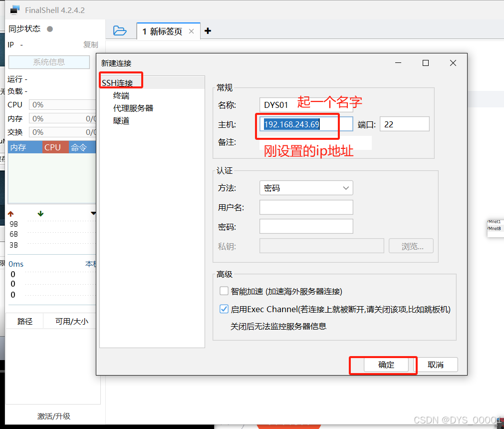Click the 同步状态 gray status dot
Image resolution: width=504 pixels, height=429 pixels.
click(50, 29)
